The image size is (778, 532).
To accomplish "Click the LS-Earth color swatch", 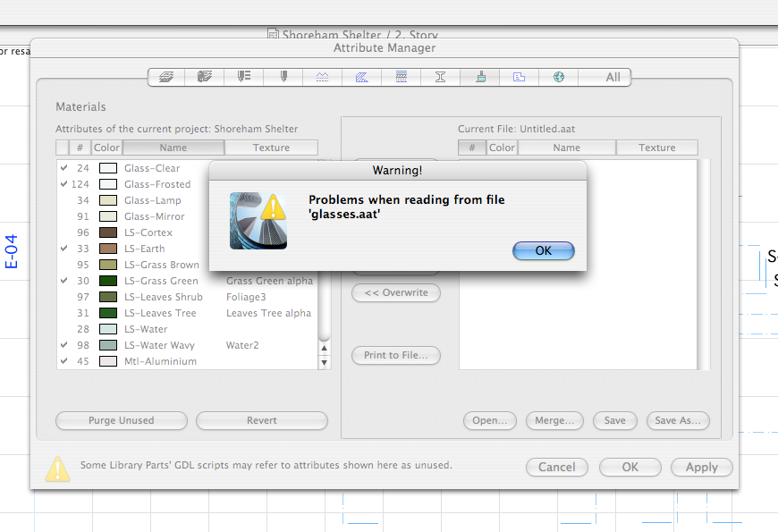I will (x=108, y=249).
